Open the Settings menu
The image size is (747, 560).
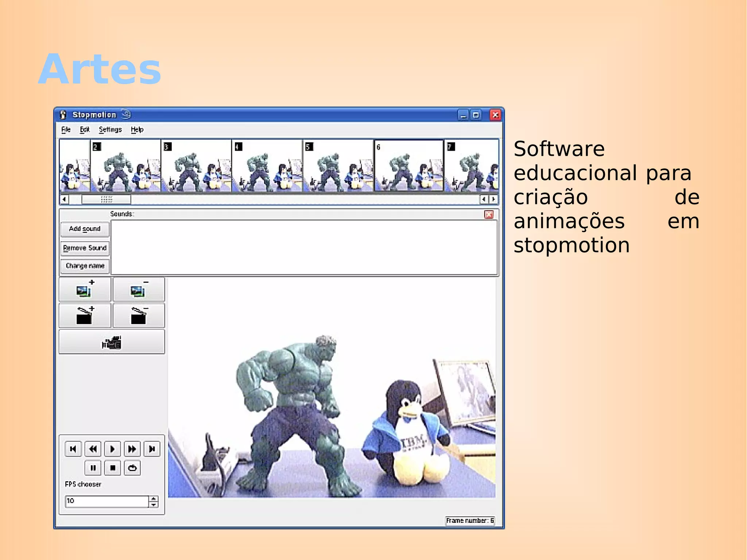point(110,130)
